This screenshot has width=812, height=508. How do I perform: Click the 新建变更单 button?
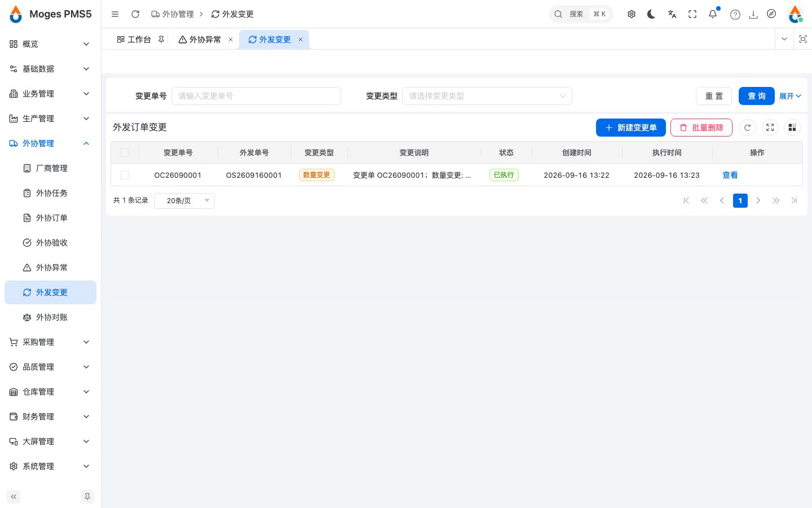[x=631, y=128]
